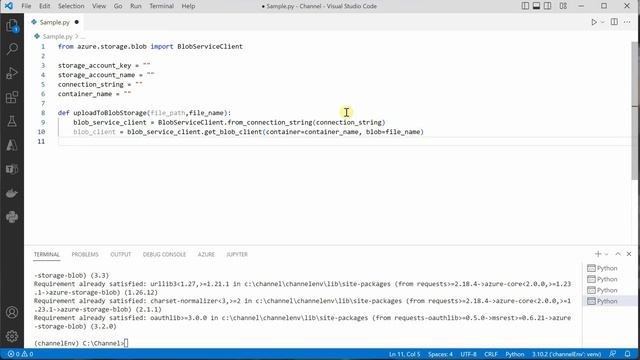
Task: Expand the breadcrumb ellipsis after Sample.py
Action: [x=83, y=36]
